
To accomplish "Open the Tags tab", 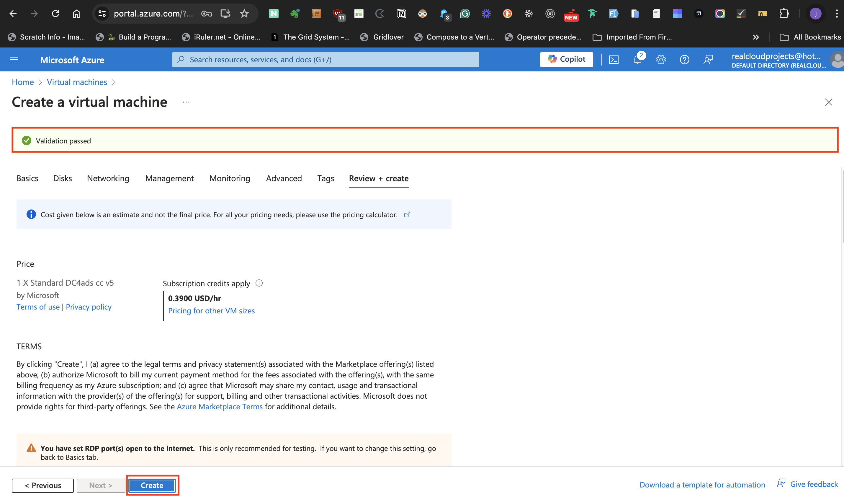I will coord(326,178).
